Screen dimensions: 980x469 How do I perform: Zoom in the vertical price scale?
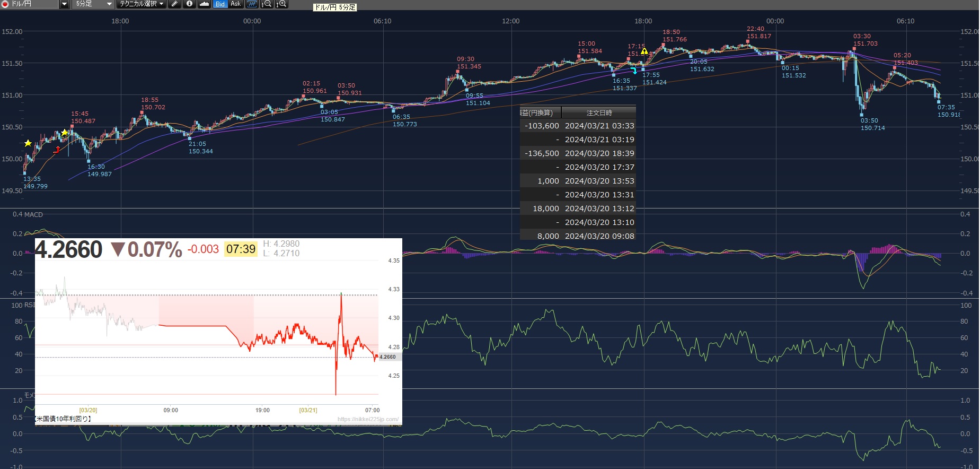pyautogui.click(x=281, y=4)
